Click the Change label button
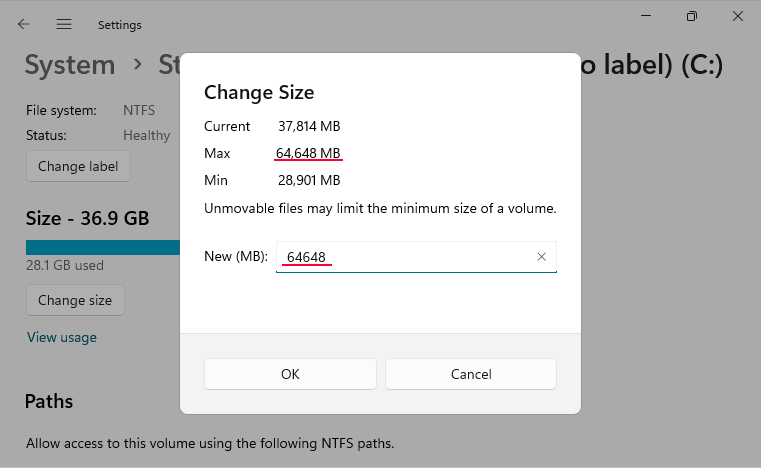This screenshot has width=761, height=468. [x=78, y=166]
